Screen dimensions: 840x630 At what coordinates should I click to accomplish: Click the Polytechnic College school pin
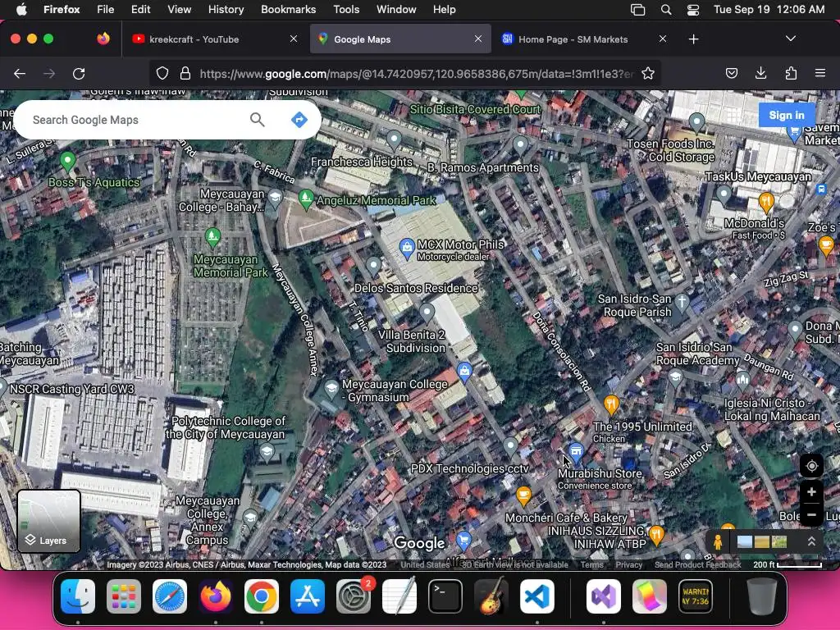[267, 453]
